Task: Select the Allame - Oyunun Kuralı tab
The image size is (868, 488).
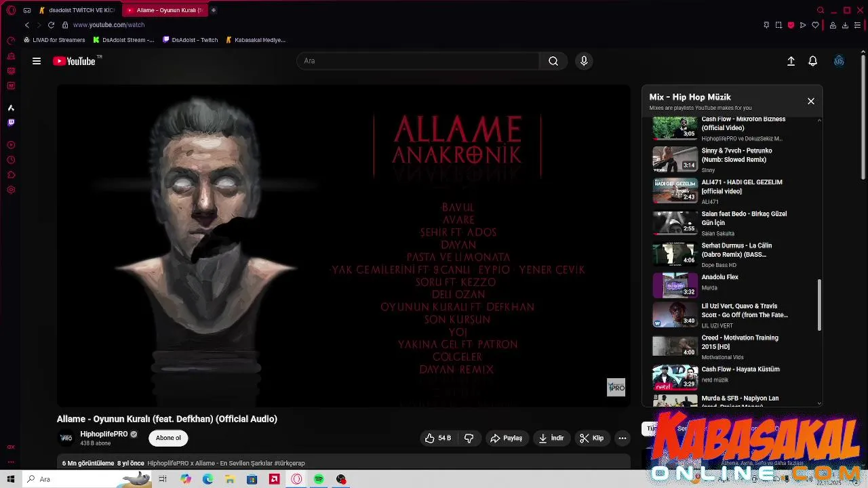Action: click(x=165, y=10)
